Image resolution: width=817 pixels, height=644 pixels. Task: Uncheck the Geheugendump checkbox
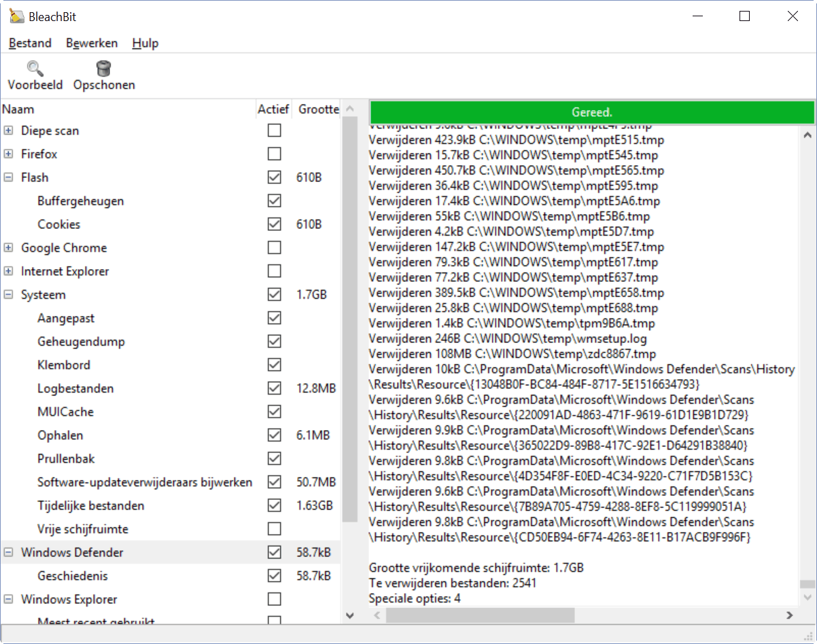coord(274,342)
